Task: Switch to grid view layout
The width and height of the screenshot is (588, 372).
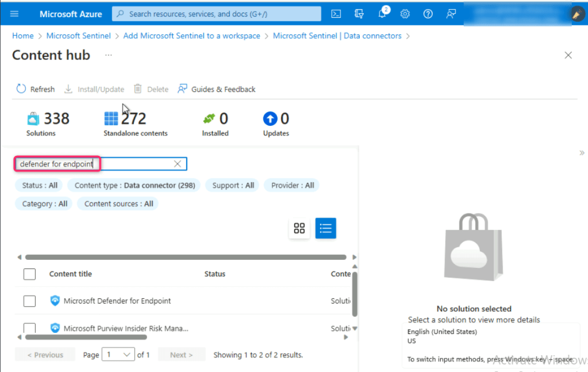Action: [299, 228]
